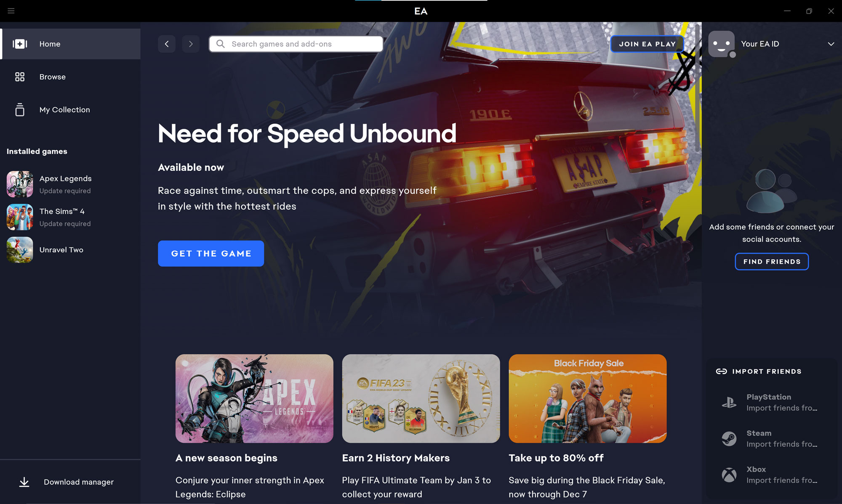Click the My Collection sidebar icon
The height and width of the screenshot is (504, 842).
(20, 109)
